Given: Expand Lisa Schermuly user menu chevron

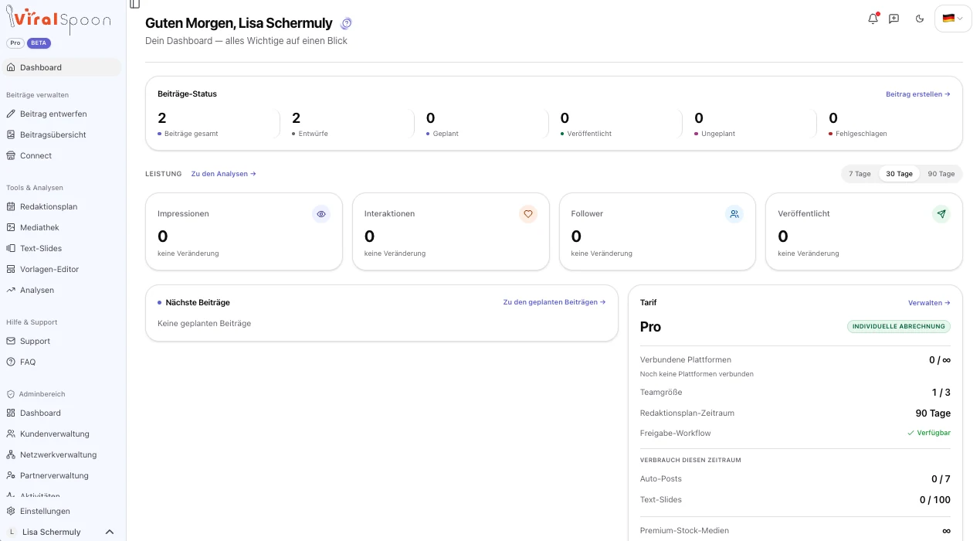Looking at the screenshot, I should (110, 532).
